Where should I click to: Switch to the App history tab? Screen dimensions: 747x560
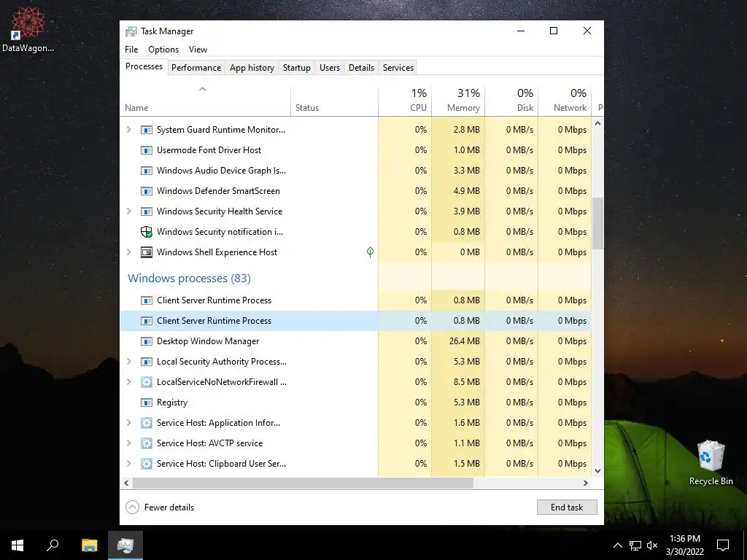(252, 68)
